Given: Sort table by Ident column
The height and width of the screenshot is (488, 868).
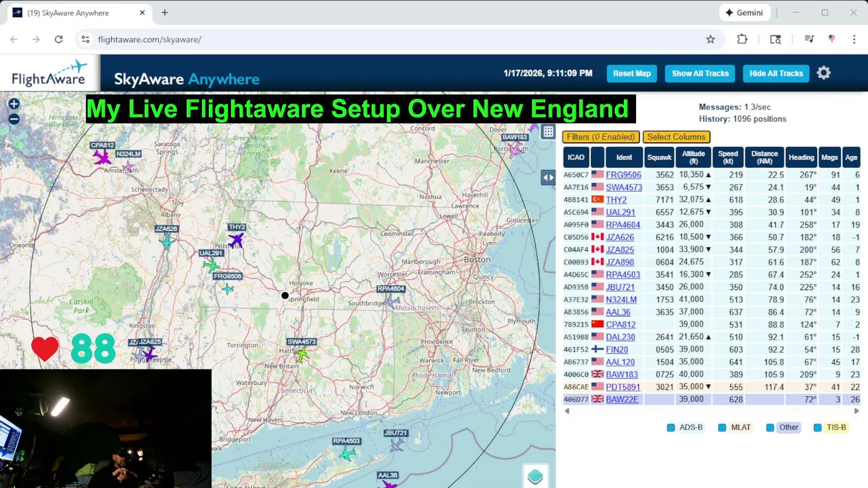Looking at the screenshot, I should pos(624,157).
